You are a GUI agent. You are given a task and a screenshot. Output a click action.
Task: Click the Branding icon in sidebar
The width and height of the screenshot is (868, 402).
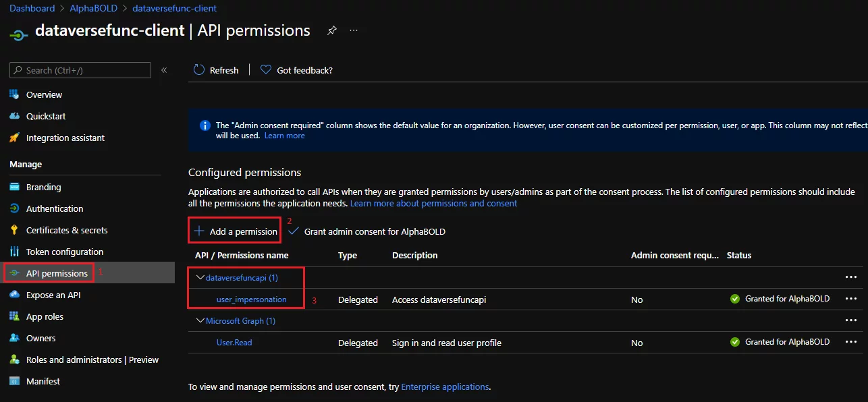tap(14, 187)
